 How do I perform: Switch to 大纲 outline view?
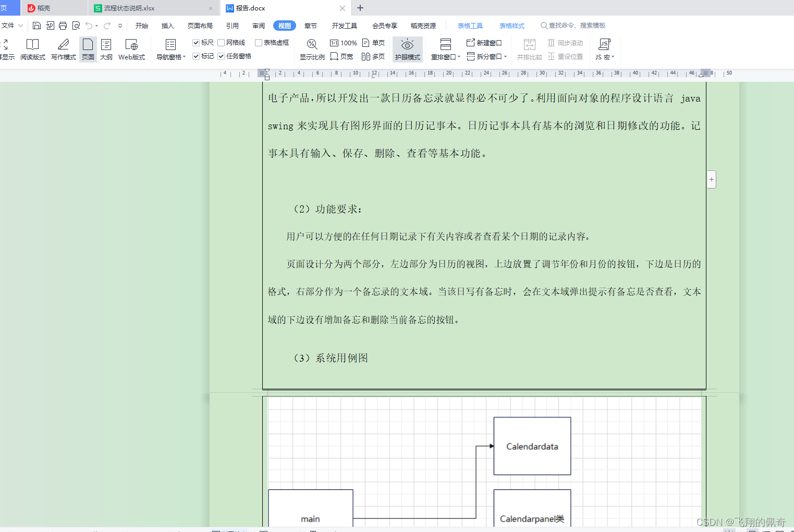click(x=106, y=50)
